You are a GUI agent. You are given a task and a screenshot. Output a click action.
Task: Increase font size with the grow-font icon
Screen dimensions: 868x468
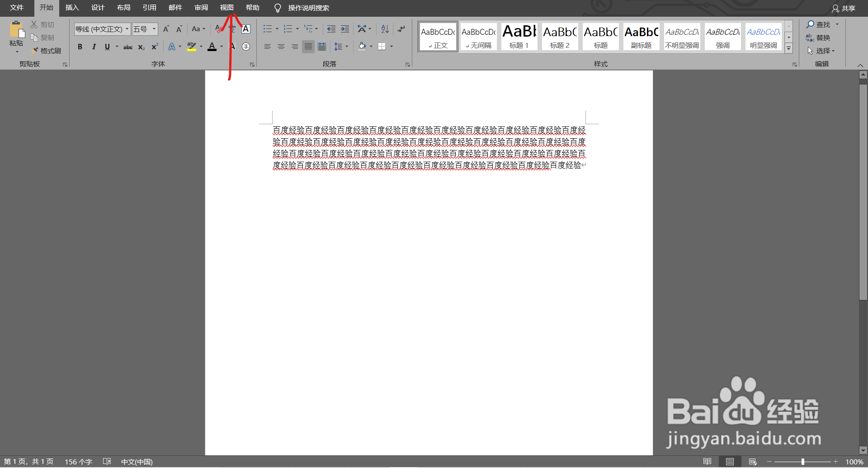[x=166, y=29]
